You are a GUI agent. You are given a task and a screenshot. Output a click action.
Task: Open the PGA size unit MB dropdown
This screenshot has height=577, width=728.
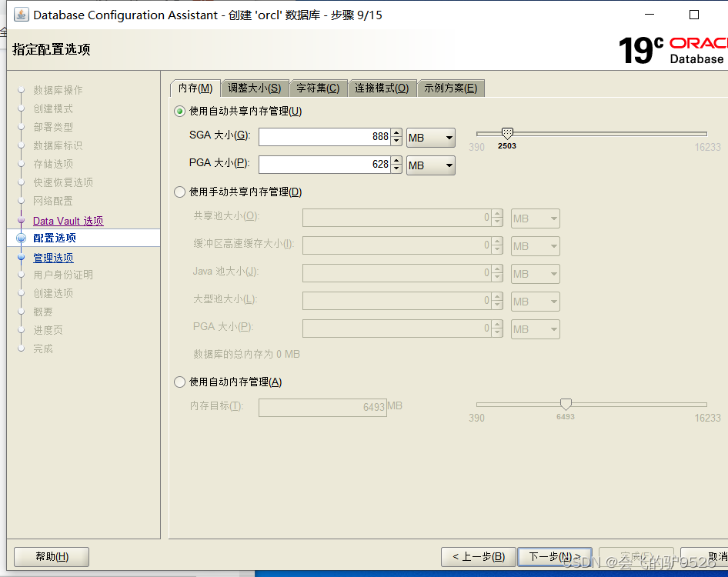pyautogui.click(x=430, y=164)
